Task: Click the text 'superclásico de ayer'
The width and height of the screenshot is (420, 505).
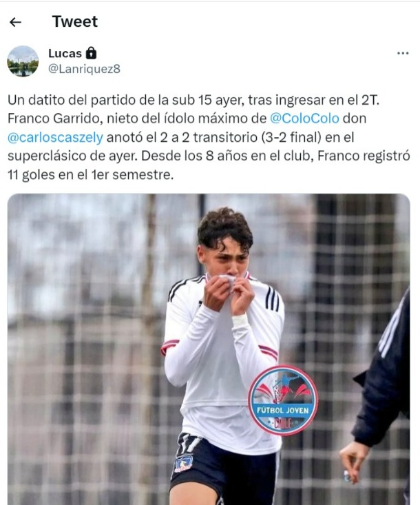Action: tap(72, 156)
